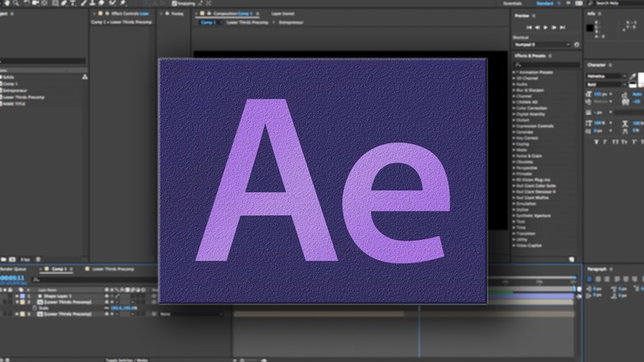Step forward one frame in Preview
This screenshot has height=362, width=644.
[x=554, y=27]
